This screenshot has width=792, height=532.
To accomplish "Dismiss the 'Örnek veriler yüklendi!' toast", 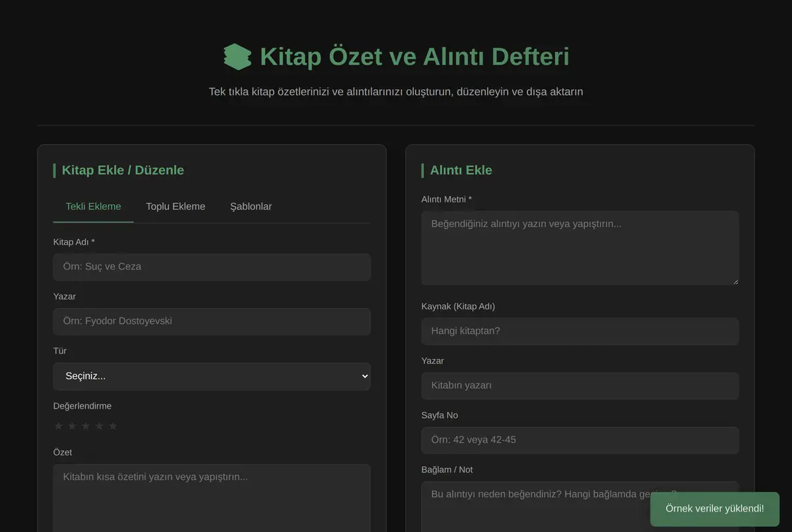I will (x=715, y=509).
